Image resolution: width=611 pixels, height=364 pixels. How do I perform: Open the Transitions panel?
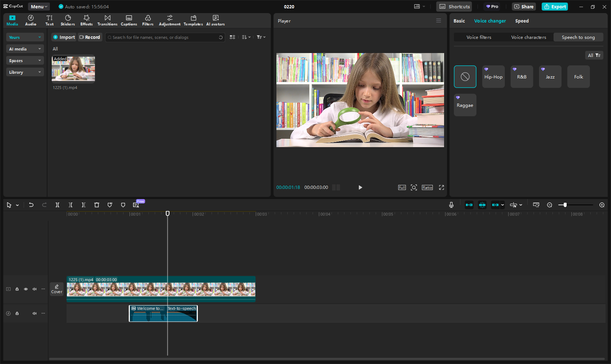[x=107, y=20]
